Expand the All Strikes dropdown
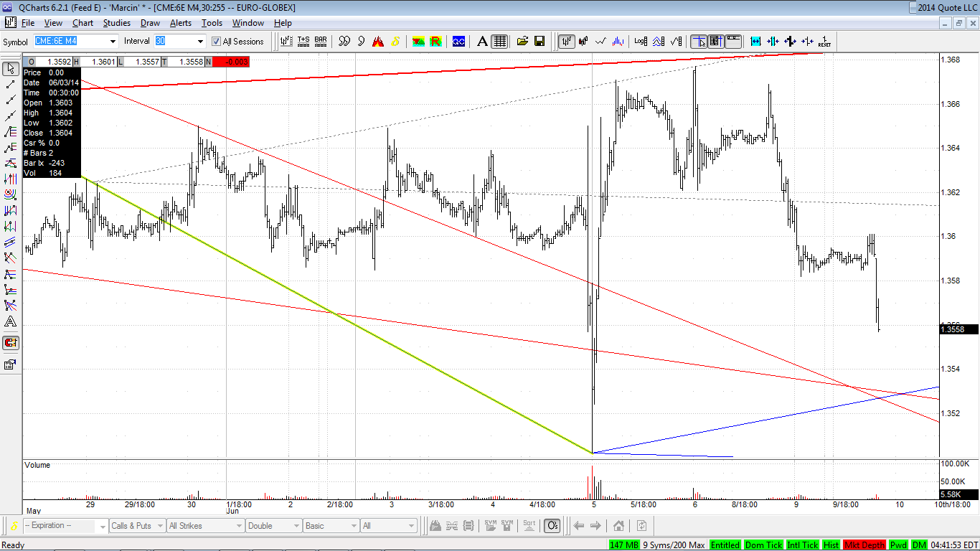The height and width of the screenshot is (551, 980). tap(205, 526)
